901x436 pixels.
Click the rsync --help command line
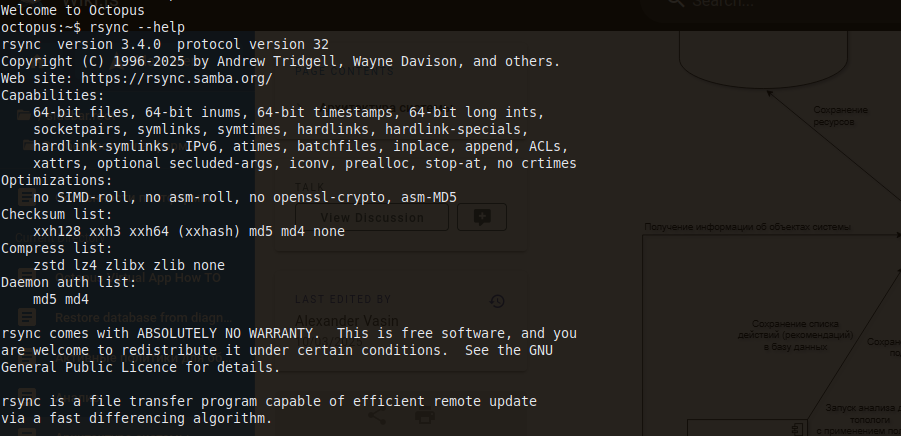pos(128,27)
